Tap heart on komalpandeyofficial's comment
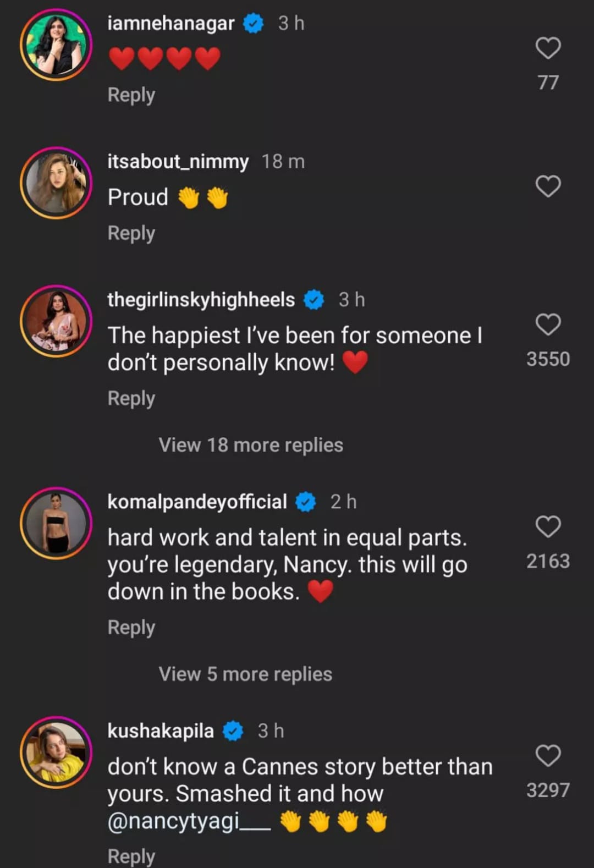The height and width of the screenshot is (868, 594). point(548,526)
